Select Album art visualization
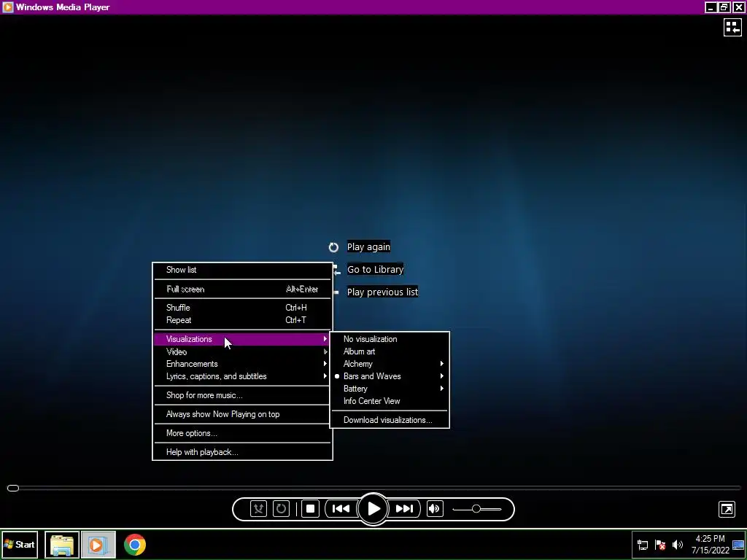This screenshot has height=560, width=747. [390, 351]
